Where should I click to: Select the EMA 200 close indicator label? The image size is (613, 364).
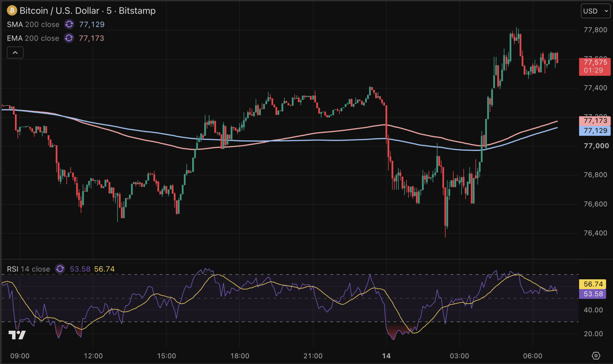click(x=33, y=38)
